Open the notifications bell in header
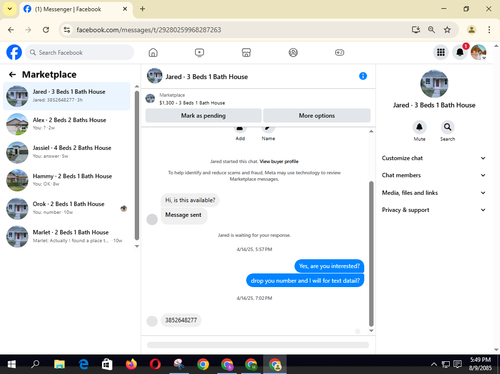 point(460,52)
